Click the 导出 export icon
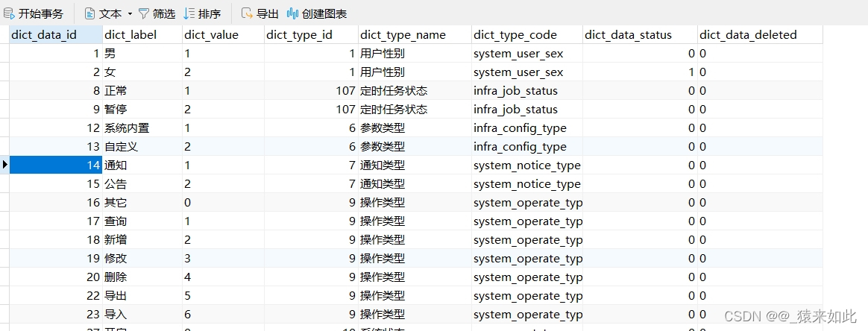This screenshot has height=331, width=868. [247, 13]
